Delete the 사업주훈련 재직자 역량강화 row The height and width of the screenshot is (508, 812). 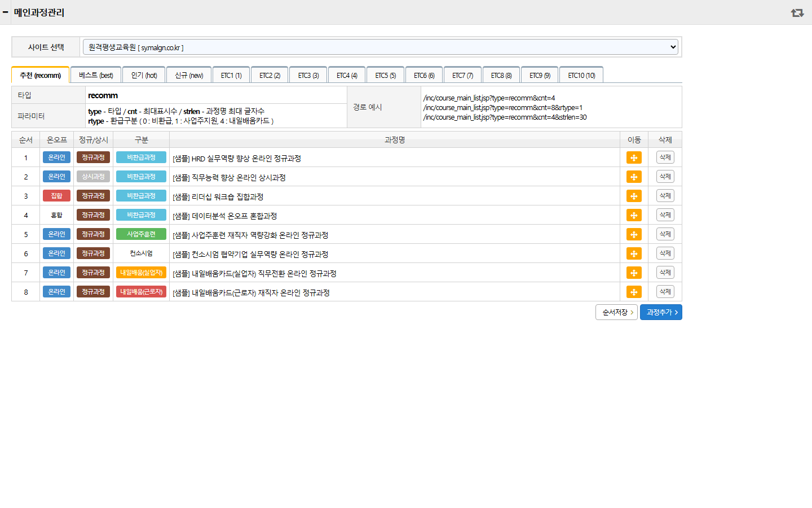[665, 234]
